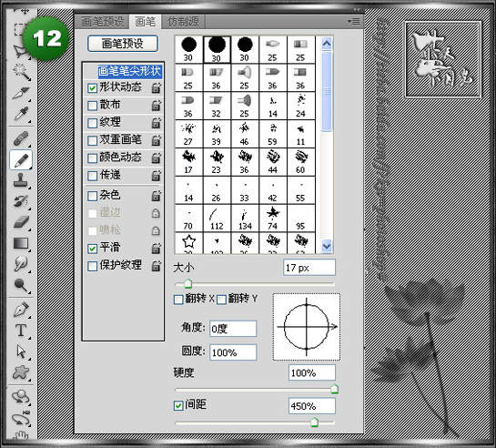Click the 画笔预设 button
The width and height of the screenshot is (496, 448).
123,44
